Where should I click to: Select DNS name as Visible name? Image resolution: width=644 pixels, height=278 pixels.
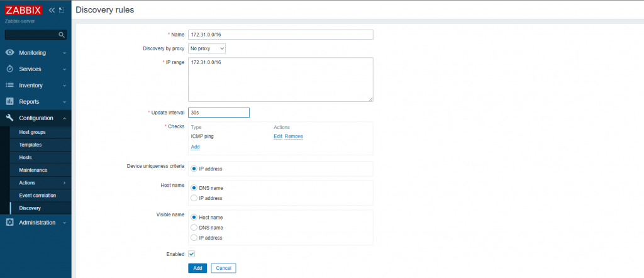click(194, 228)
